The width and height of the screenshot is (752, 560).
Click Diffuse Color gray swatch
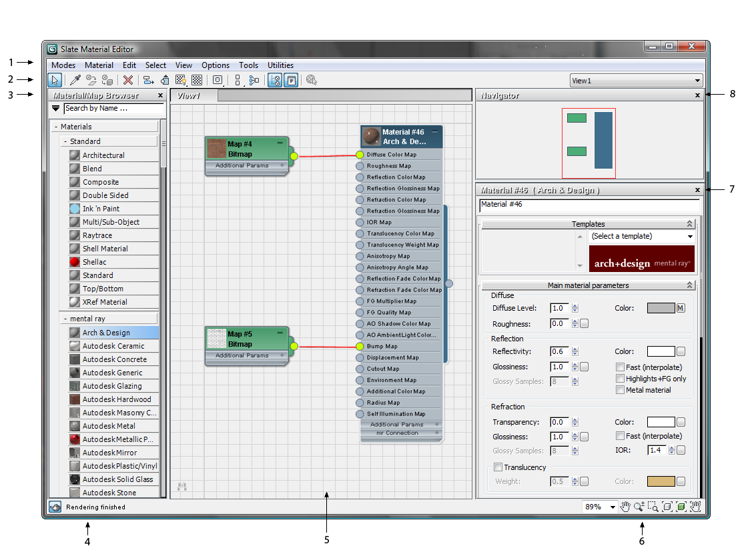click(x=661, y=308)
